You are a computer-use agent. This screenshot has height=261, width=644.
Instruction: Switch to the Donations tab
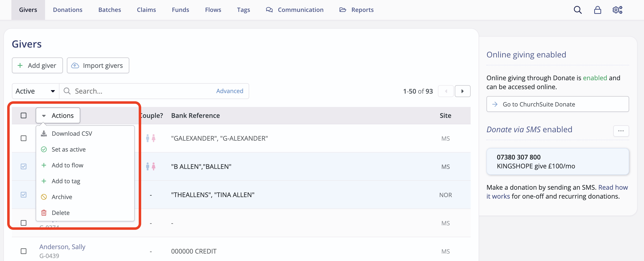pos(68,10)
